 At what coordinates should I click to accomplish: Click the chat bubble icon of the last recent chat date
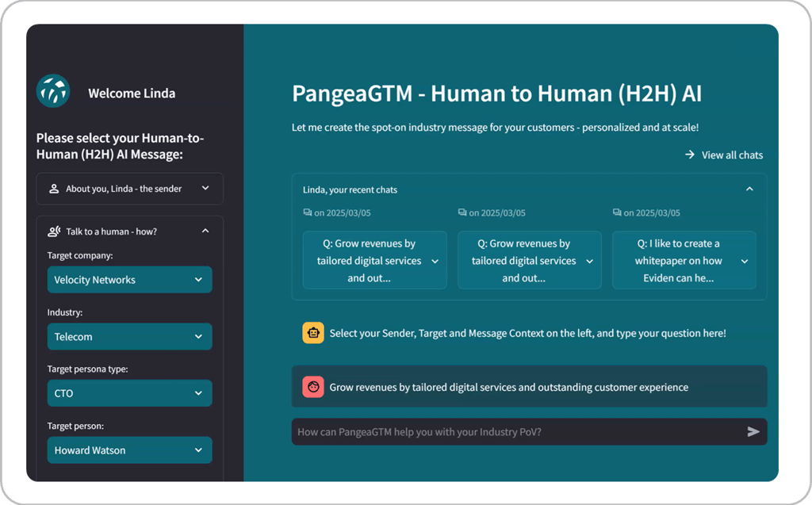[617, 212]
